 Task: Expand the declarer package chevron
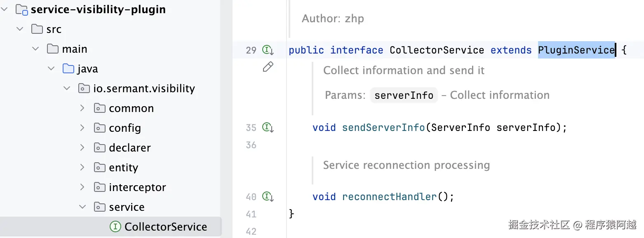click(x=82, y=148)
